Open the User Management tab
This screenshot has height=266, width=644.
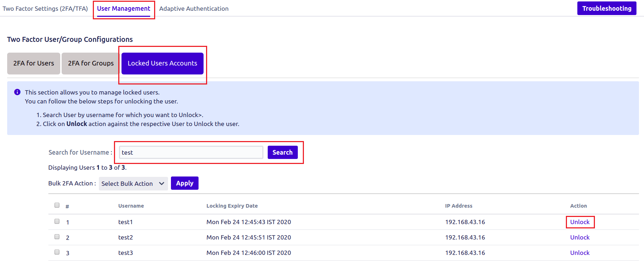(124, 9)
